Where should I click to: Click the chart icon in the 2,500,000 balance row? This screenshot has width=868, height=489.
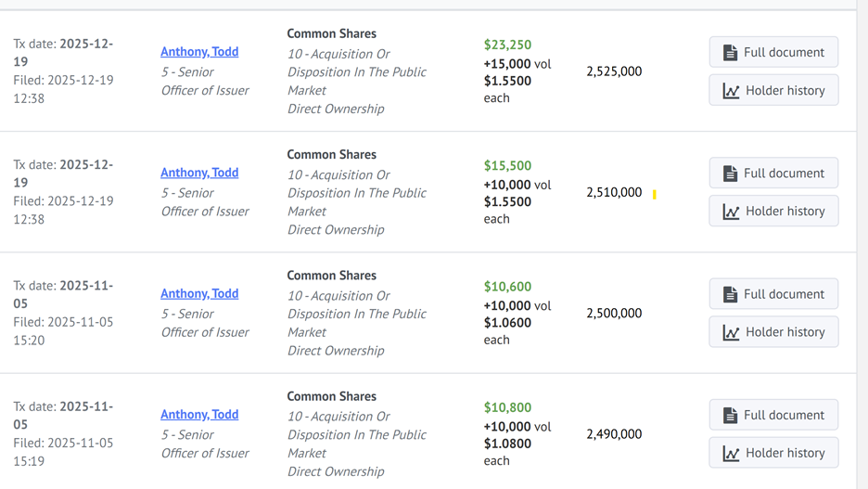click(x=731, y=332)
